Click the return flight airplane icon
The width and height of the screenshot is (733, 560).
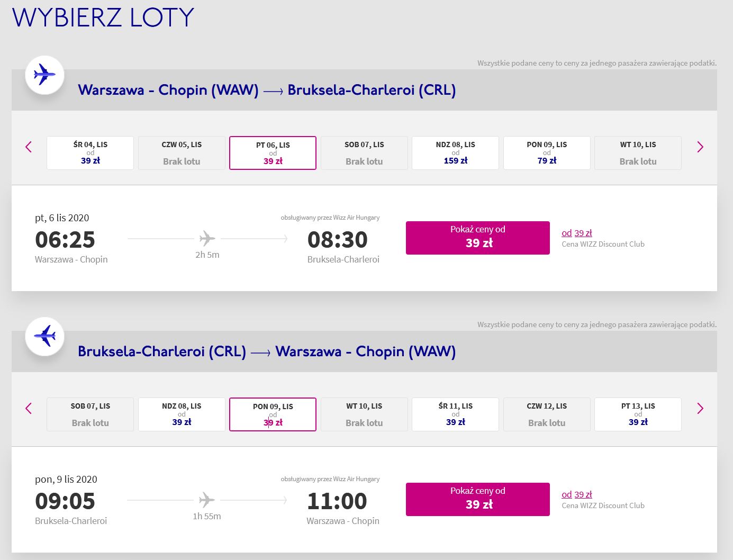[44, 336]
